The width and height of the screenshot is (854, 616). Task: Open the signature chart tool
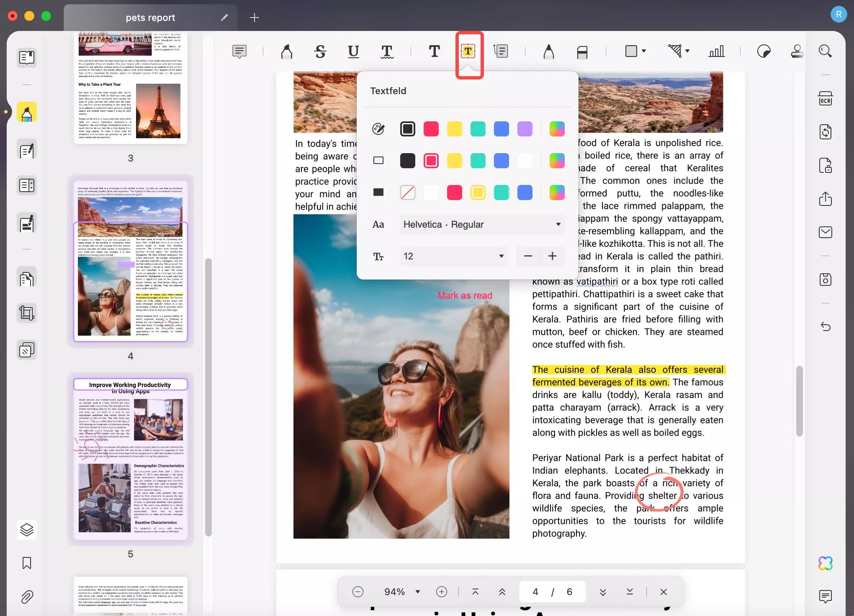coord(716,51)
